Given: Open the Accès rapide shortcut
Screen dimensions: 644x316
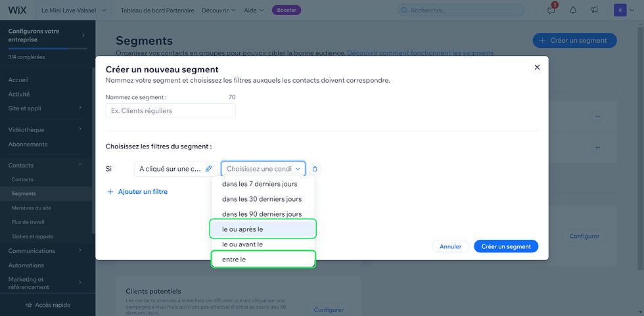Looking at the screenshot, I should [x=47, y=305].
